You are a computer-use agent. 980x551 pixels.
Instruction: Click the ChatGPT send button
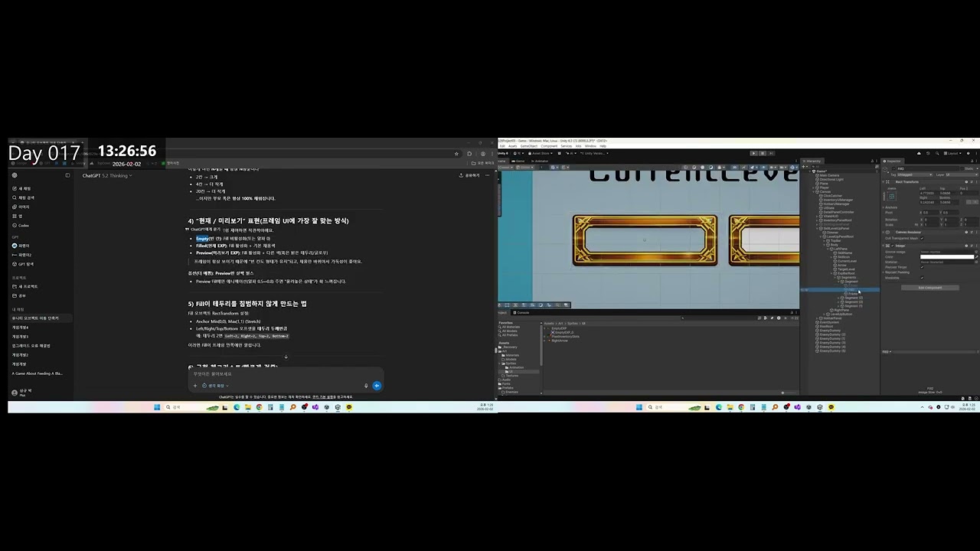376,385
